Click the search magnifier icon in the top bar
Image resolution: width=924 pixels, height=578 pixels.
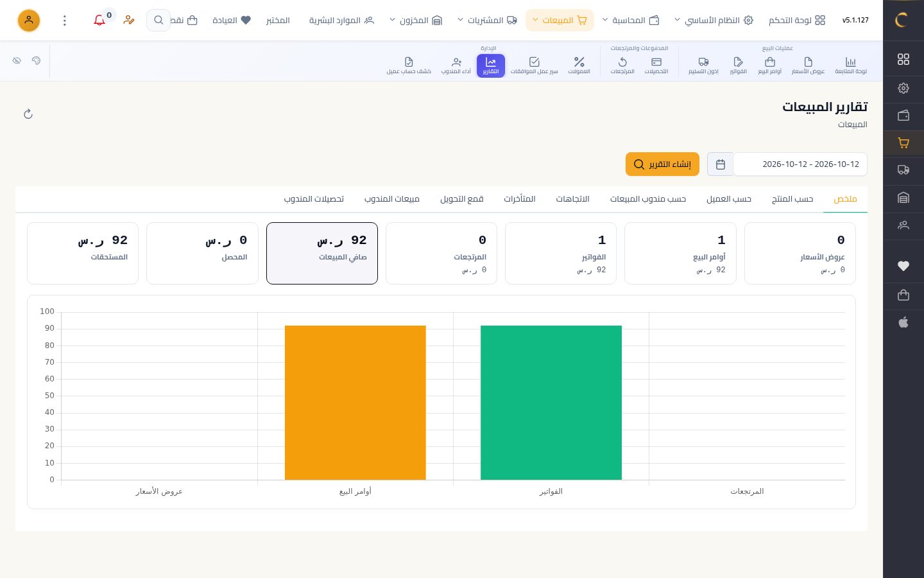[x=158, y=20]
